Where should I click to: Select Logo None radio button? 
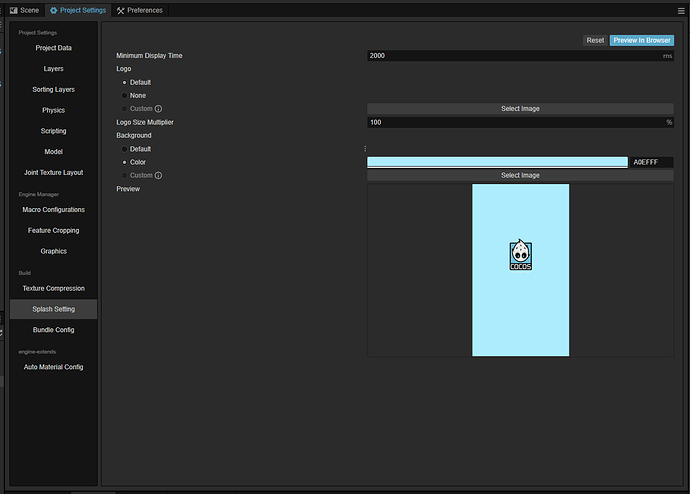pyautogui.click(x=125, y=95)
